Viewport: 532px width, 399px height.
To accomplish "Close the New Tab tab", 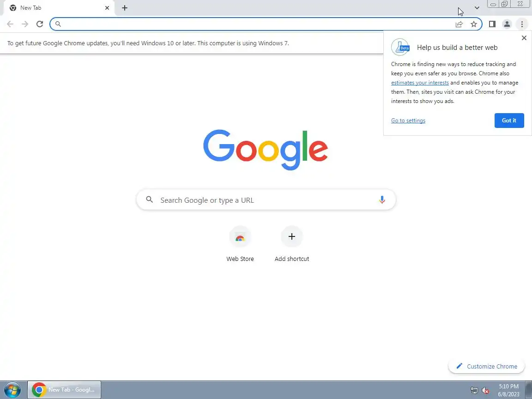I will pyautogui.click(x=107, y=8).
